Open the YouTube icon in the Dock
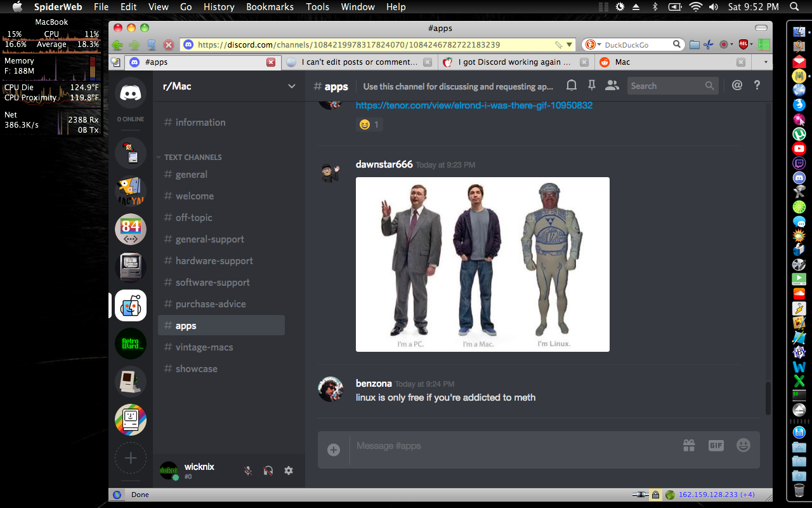This screenshot has height=508, width=812. tap(799, 149)
